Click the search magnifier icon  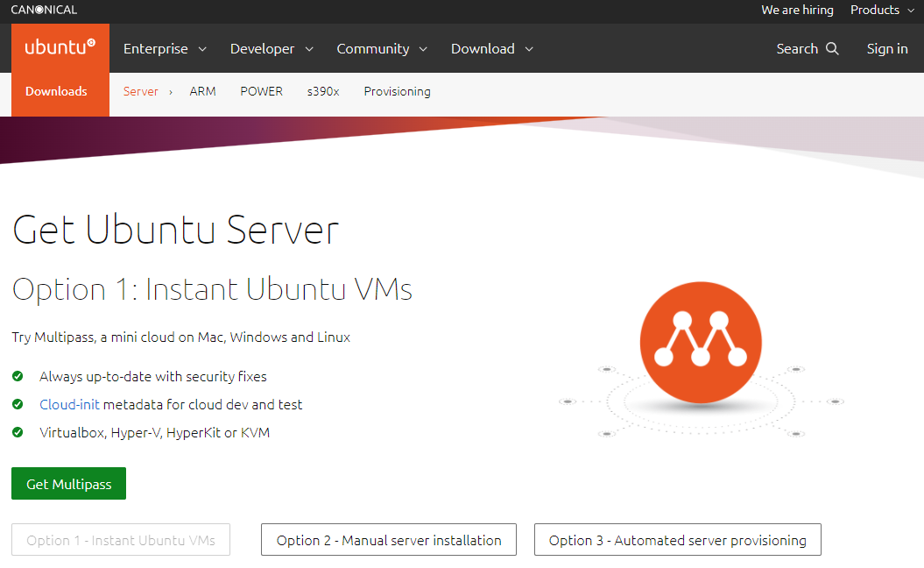(x=832, y=48)
